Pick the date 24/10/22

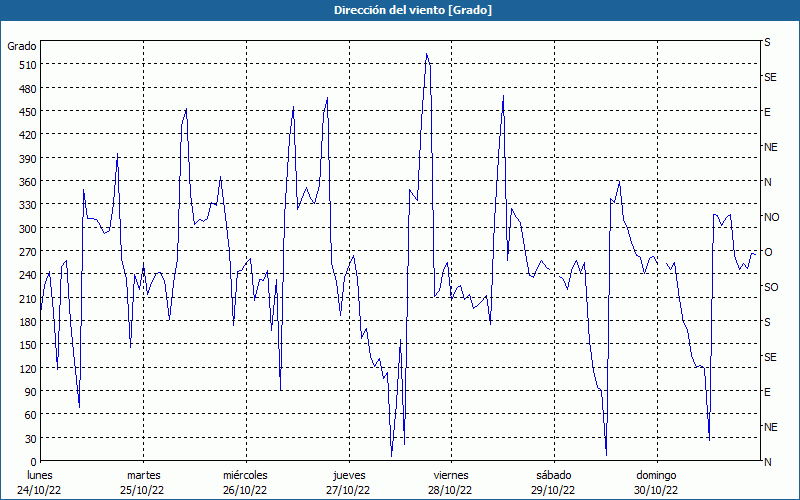pos(39,490)
